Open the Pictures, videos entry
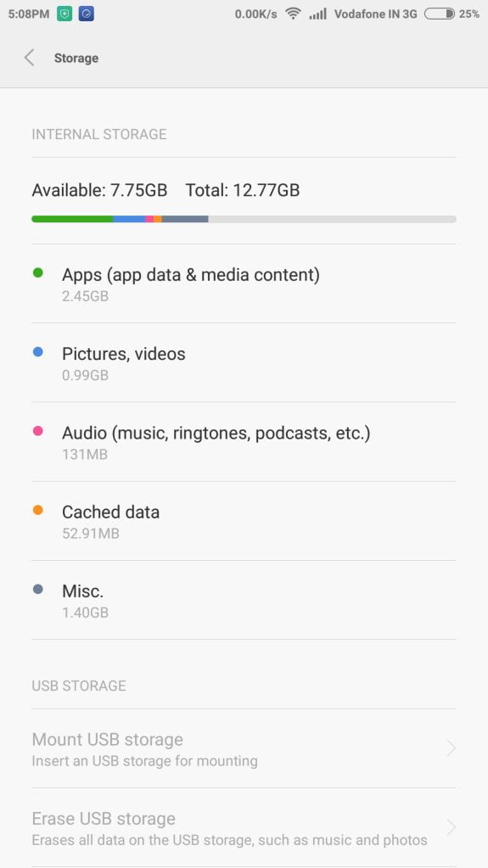 (x=244, y=362)
